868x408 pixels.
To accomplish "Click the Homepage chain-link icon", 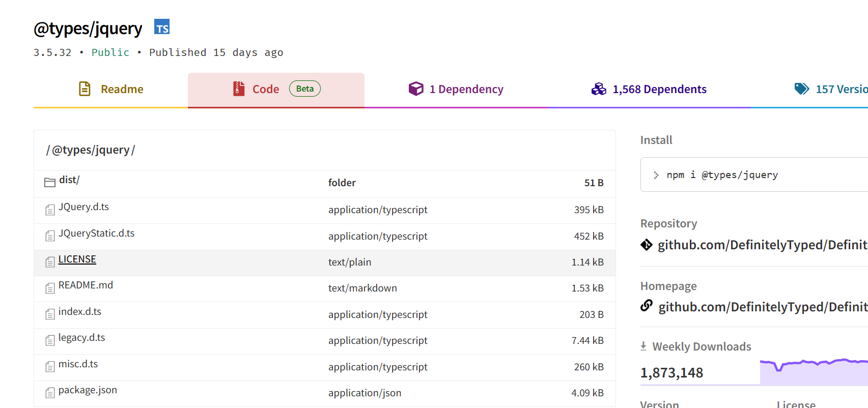I will (647, 306).
